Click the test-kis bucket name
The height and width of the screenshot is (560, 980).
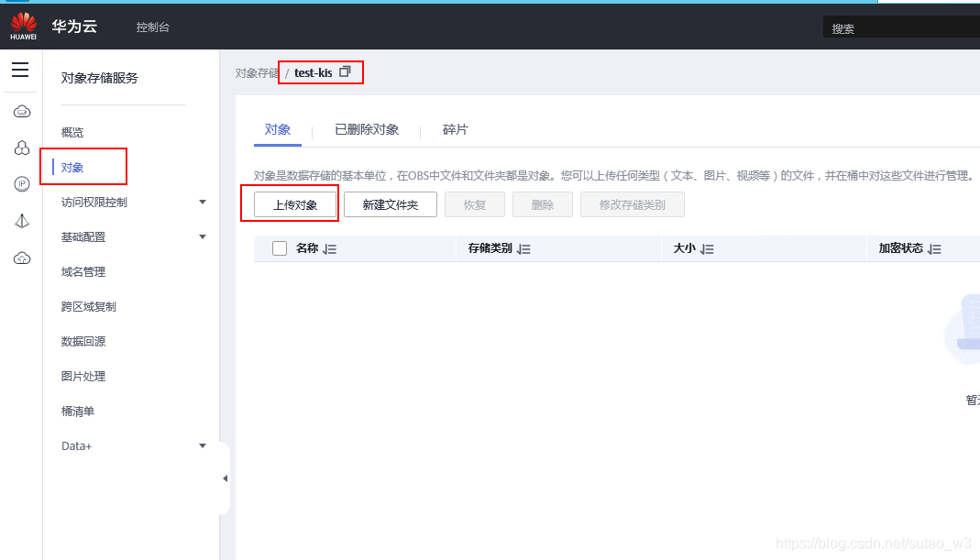click(314, 72)
